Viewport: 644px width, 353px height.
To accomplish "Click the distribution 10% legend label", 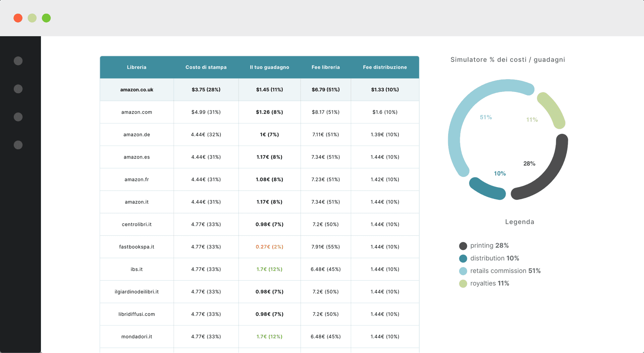I will (x=494, y=258).
